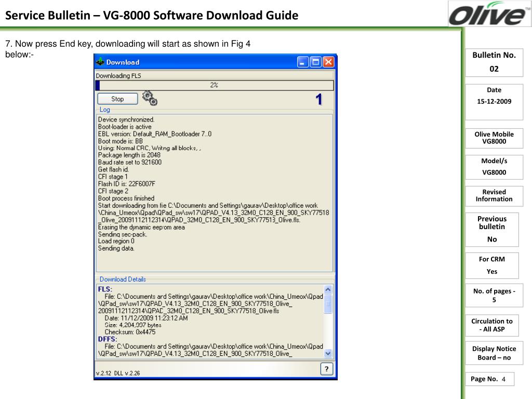Click the Stop button
The height and width of the screenshot is (399, 532).
click(x=117, y=99)
